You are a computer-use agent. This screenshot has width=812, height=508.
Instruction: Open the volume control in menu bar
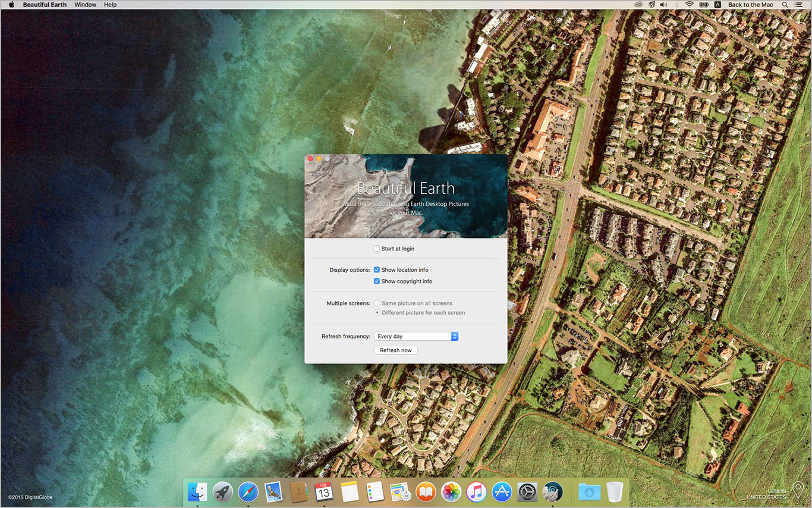pyautogui.click(x=663, y=5)
